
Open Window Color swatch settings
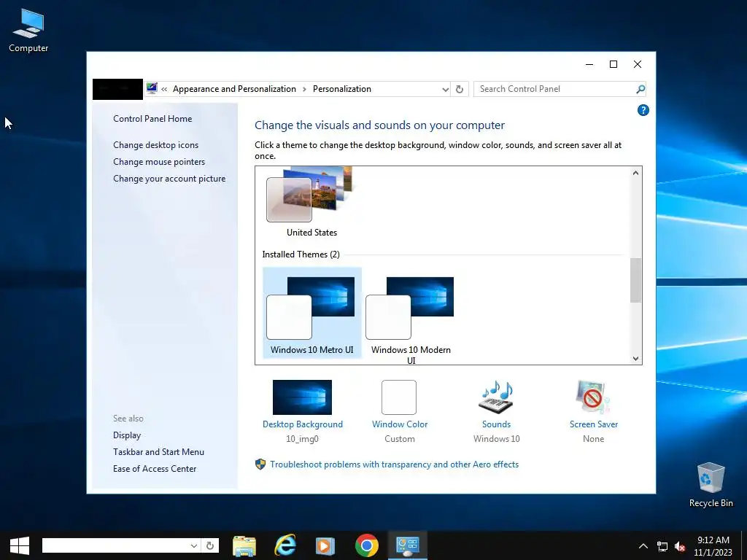(x=399, y=397)
